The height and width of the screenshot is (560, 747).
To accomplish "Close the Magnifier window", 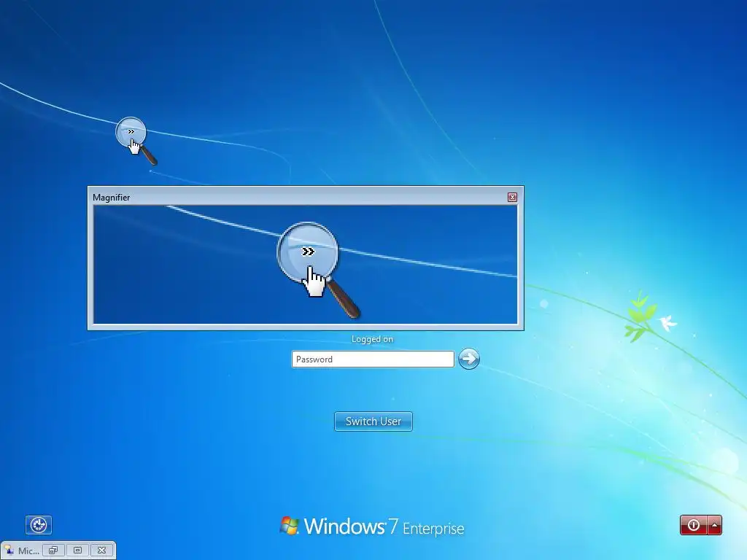I will (x=512, y=197).
